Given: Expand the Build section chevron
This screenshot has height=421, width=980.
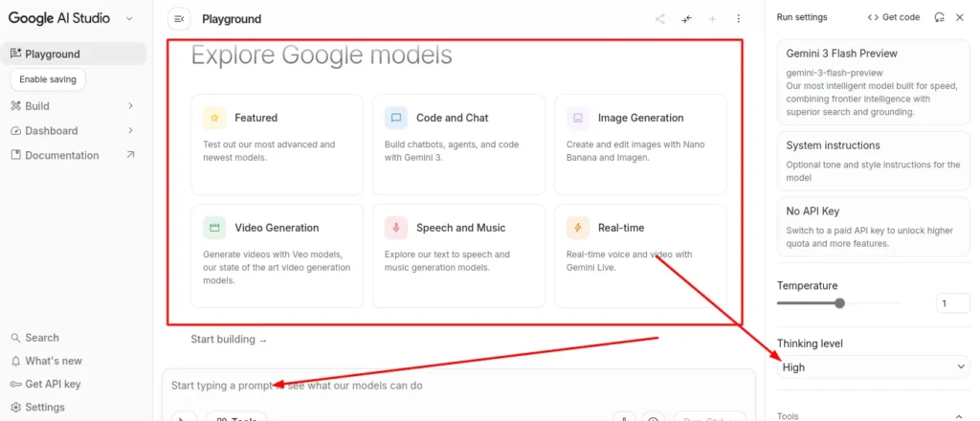Looking at the screenshot, I should 130,106.
